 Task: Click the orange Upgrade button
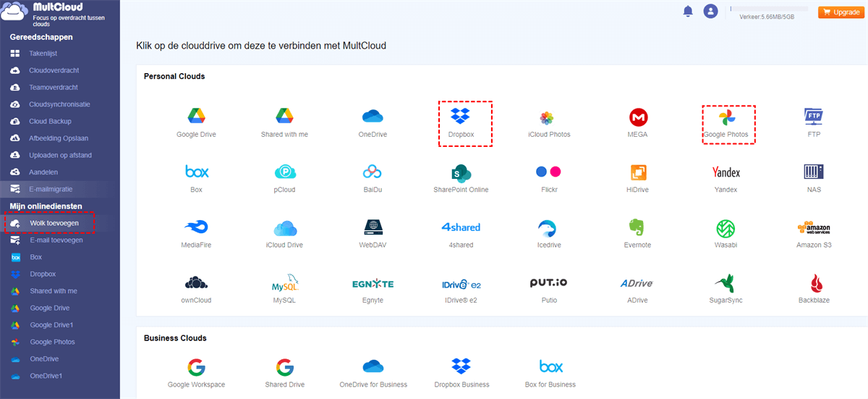[841, 12]
